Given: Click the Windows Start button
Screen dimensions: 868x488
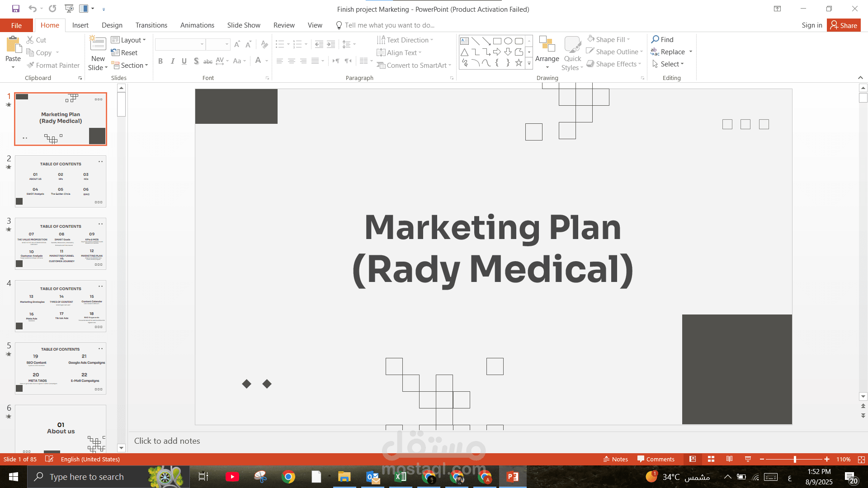Looking at the screenshot, I should click(x=14, y=477).
